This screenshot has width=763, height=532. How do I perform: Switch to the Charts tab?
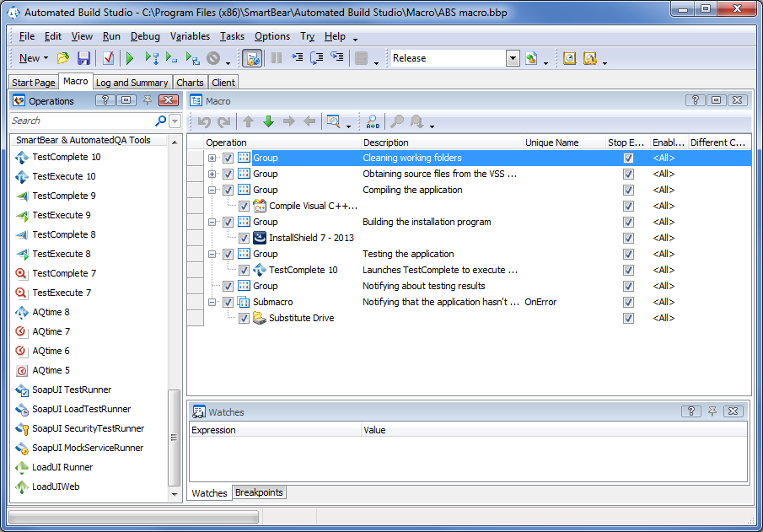190,83
